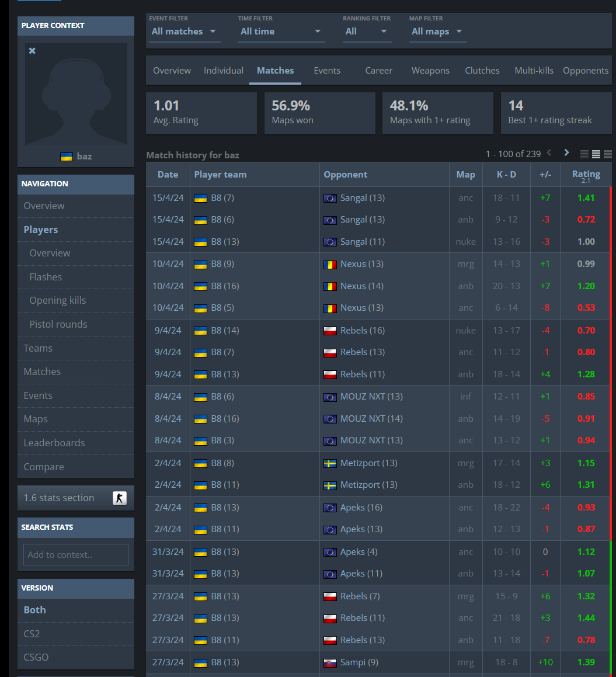Switch to the Individual tab

pos(224,70)
